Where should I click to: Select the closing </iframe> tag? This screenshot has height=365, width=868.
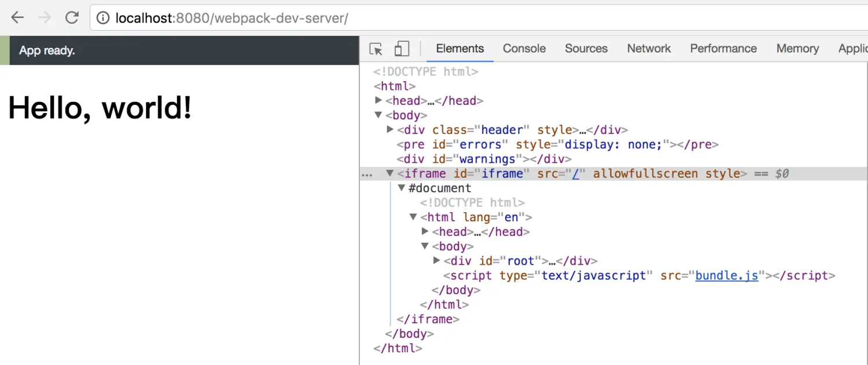tap(428, 319)
